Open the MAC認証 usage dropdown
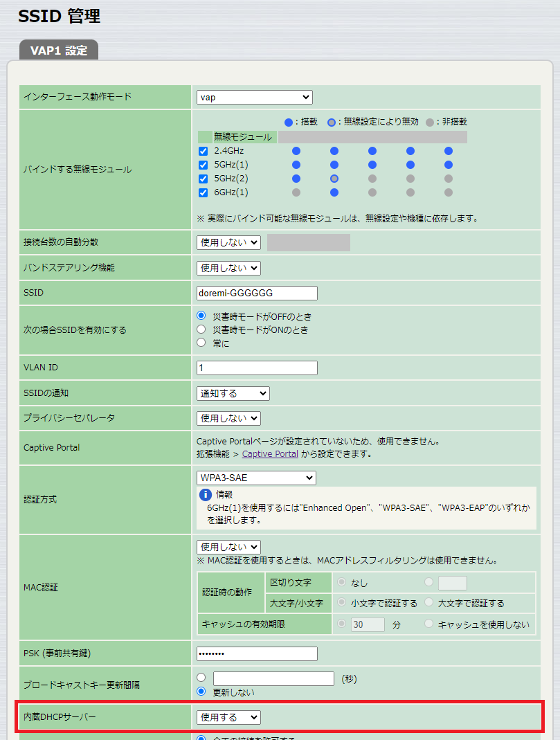Image resolution: width=560 pixels, height=740 pixels. (228, 546)
